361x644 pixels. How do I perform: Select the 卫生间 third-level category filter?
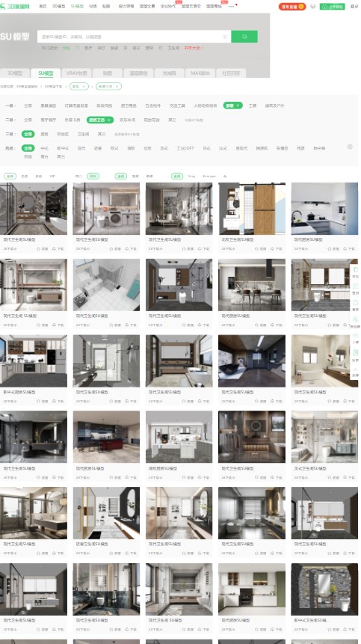pyautogui.click(x=83, y=135)
